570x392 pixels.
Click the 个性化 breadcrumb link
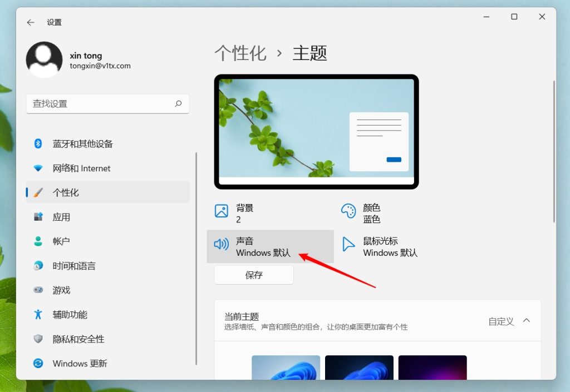[240, 53]
